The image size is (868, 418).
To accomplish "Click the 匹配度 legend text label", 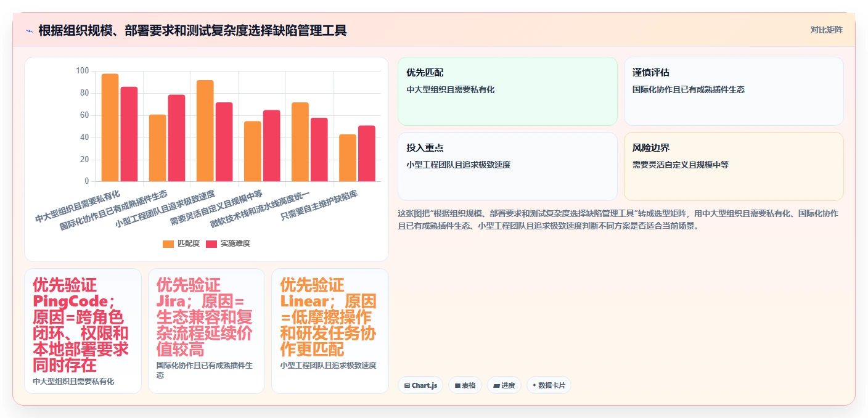I will (189, 244).
